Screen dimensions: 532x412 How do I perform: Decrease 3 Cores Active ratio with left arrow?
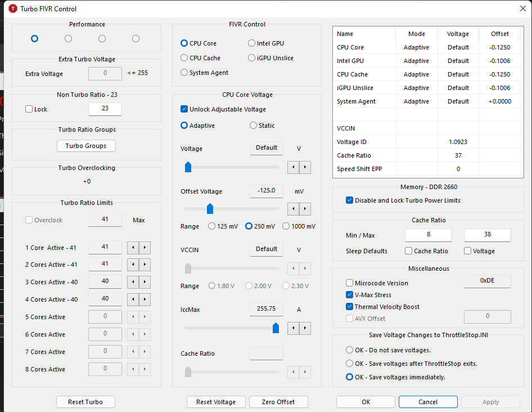point(133,282)
